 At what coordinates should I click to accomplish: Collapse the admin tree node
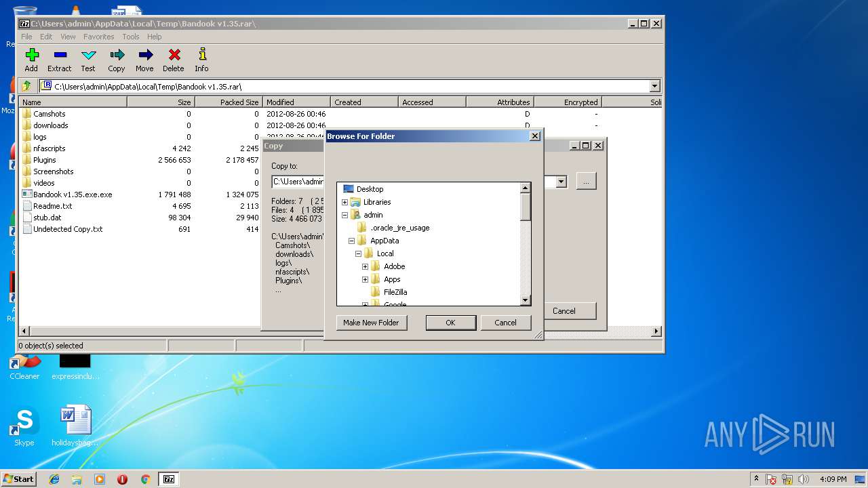344,215
